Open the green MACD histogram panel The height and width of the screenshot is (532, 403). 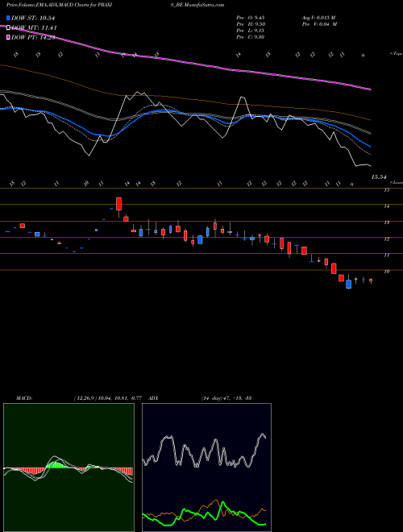[69, 468]
